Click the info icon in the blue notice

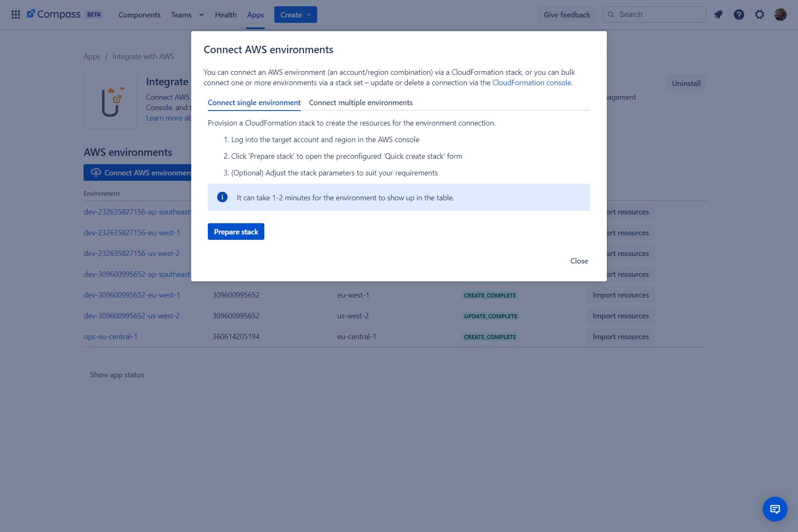(222, 197)
